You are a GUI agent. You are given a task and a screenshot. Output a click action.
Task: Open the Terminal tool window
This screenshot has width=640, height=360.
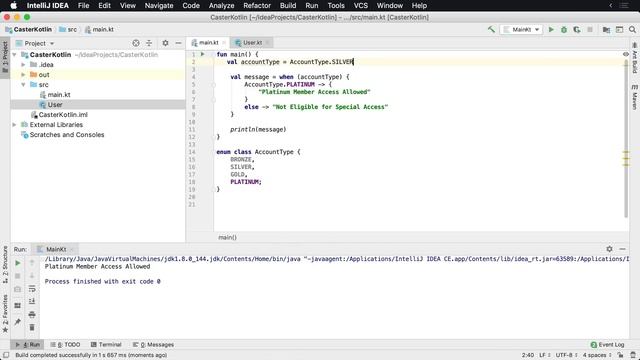click(106, 344)
